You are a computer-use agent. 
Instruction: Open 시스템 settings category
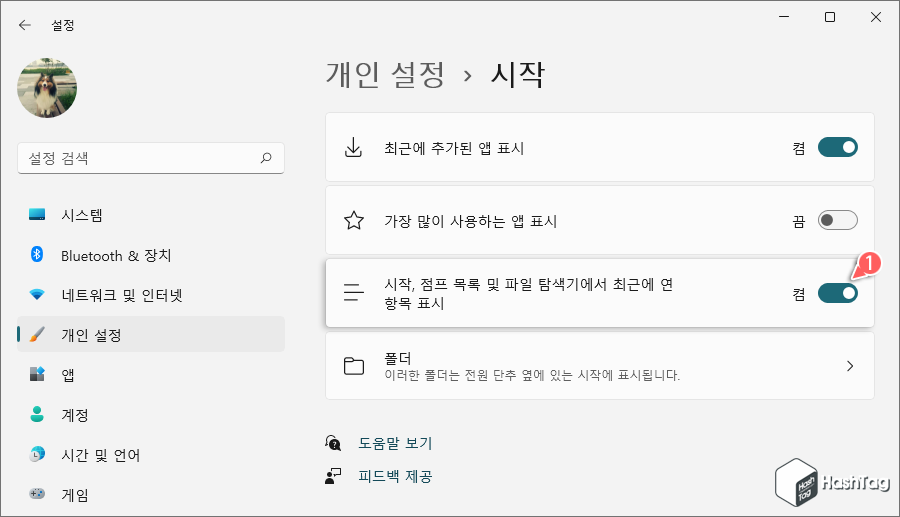coord(151,215)
